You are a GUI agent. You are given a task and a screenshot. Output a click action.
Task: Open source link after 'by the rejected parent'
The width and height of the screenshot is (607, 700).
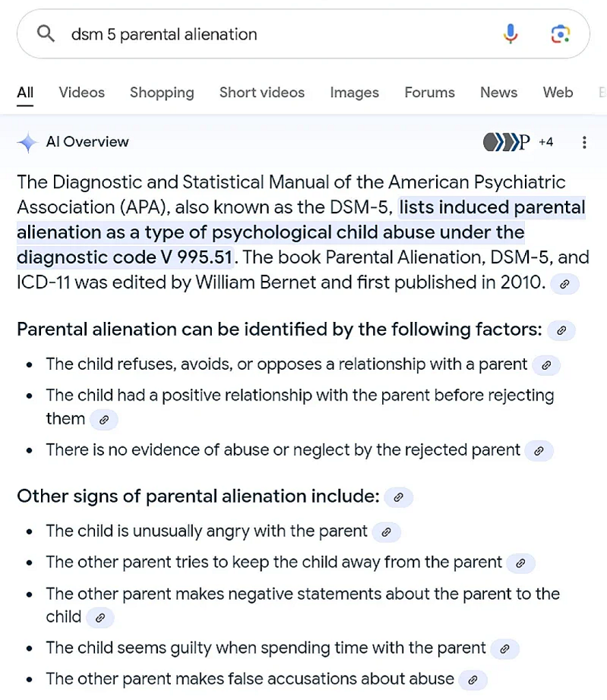point(539,451)
